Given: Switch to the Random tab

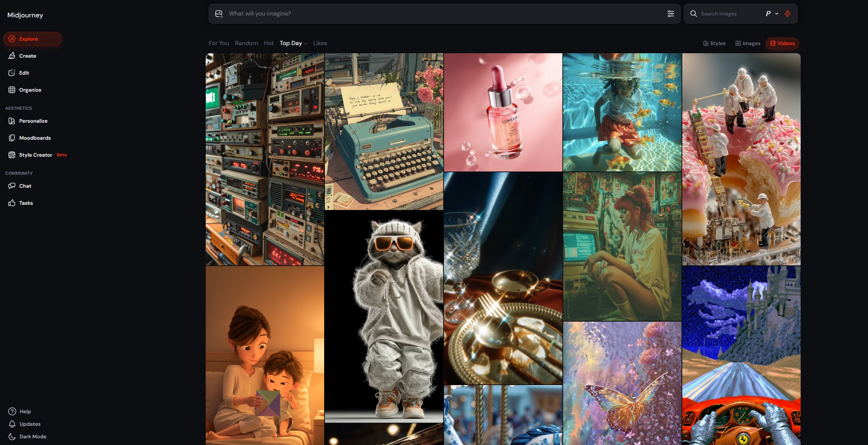Looking at the screenshot, I should pyautogui.click(x=246, y=43).
